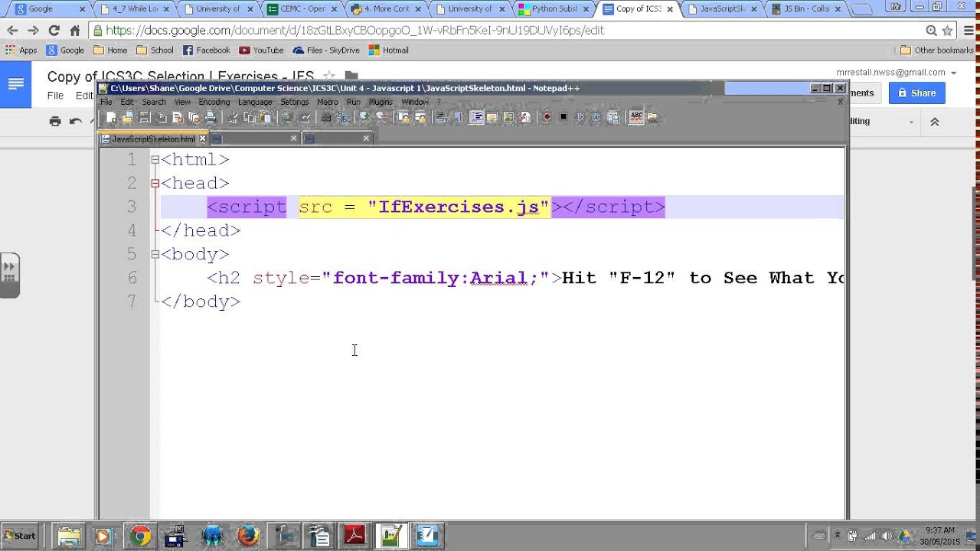Click the Google Docs vertical scrollbar
Image resolution: width=980 pixels, height=551 pixels.
coord(975,232)
